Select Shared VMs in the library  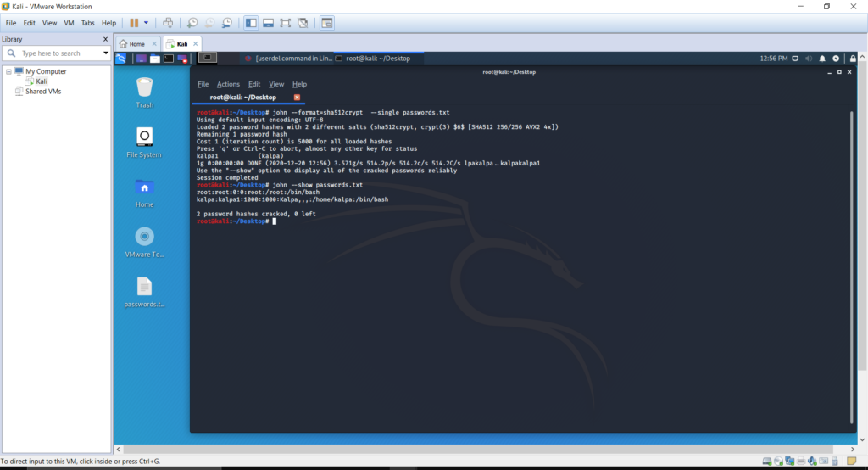pos(42,92)
